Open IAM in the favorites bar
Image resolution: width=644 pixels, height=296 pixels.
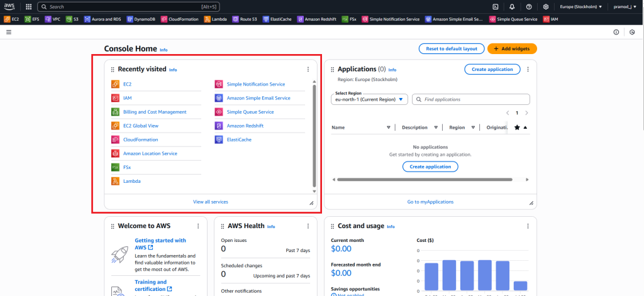tap(551, 19)
